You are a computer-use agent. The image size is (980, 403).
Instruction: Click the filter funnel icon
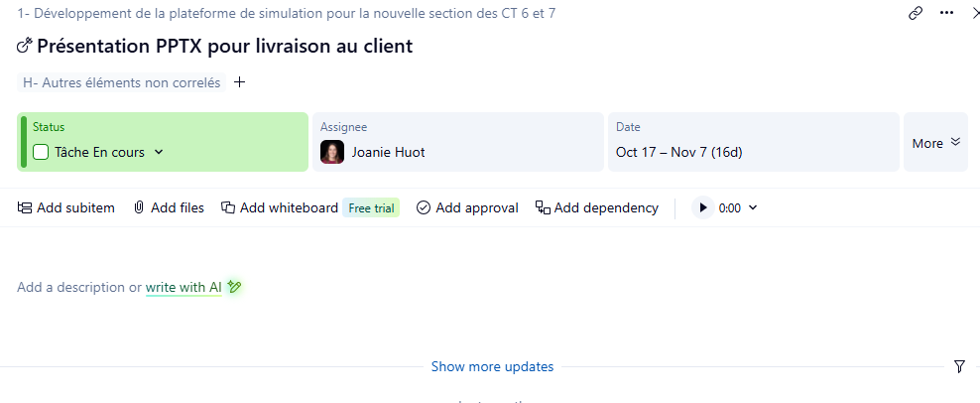(959, 366)
